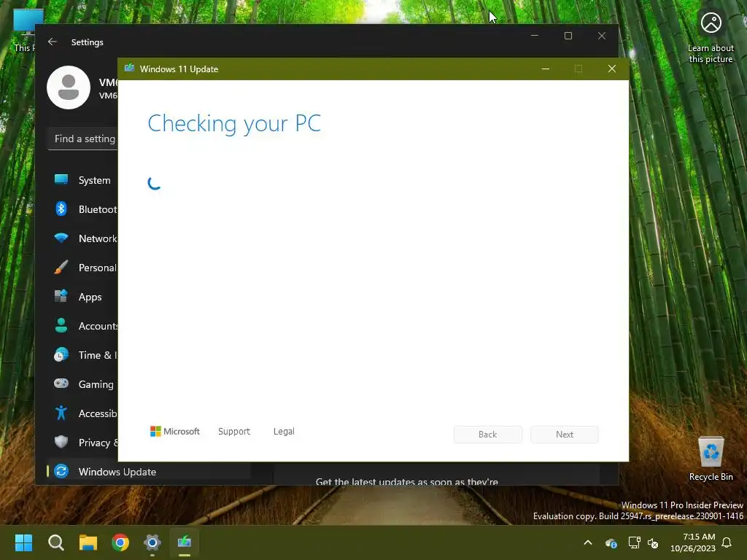Show hidden system tray icons
747x560 pixels.
point(588,542)
